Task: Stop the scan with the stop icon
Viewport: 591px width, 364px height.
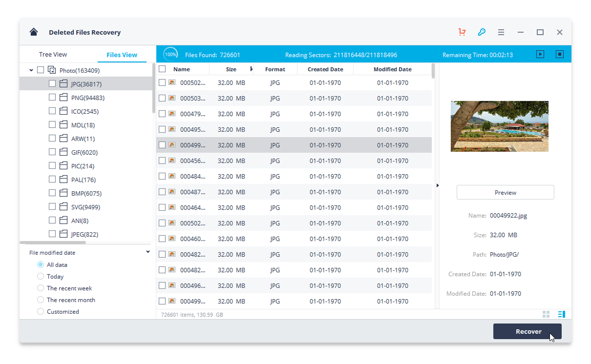Action: [x=560, y=54]
